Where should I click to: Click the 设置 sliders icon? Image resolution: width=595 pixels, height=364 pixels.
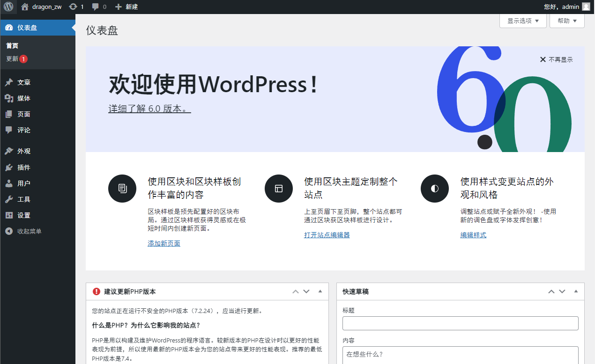(9, 215)
